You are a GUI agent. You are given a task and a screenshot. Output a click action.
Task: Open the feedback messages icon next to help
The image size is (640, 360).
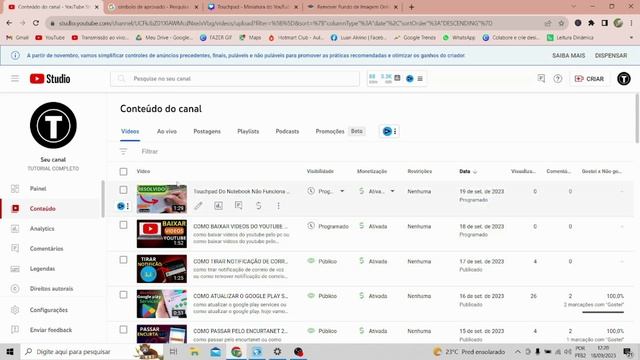541,79
